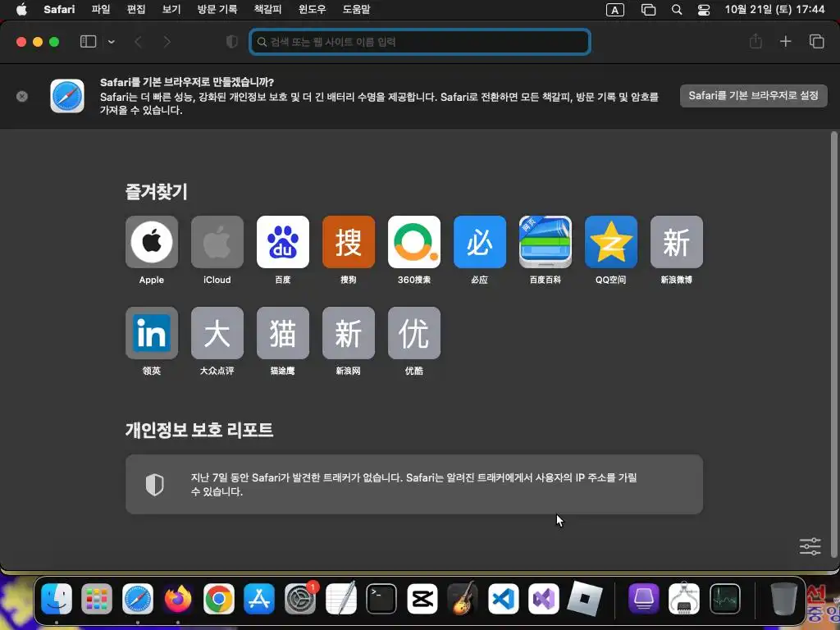Open the privacy shield icon in toolbar
This screenshot has height=630, width=840.
(x=231, y=42)
